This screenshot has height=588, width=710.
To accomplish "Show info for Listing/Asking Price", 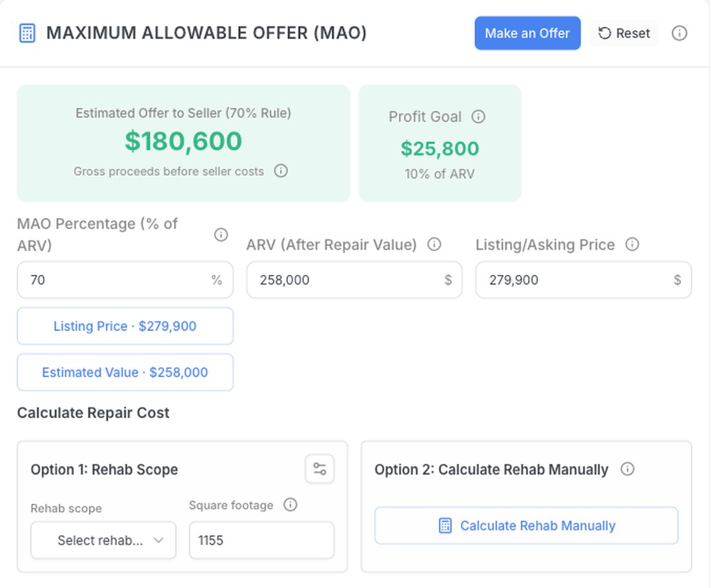I will click(x=632, y=245).
